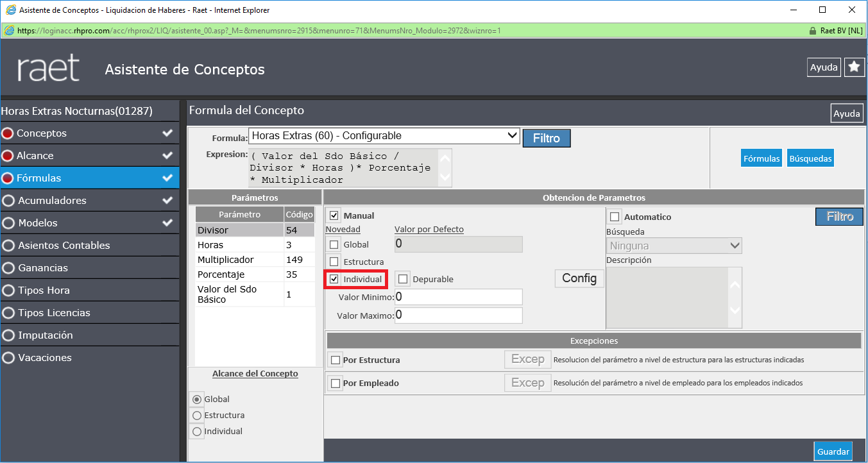Viewport: 868px width, 463px height.
Task: Click the checkmark beside Alcance
Action: pyautogui.click(x=167, y=156)
